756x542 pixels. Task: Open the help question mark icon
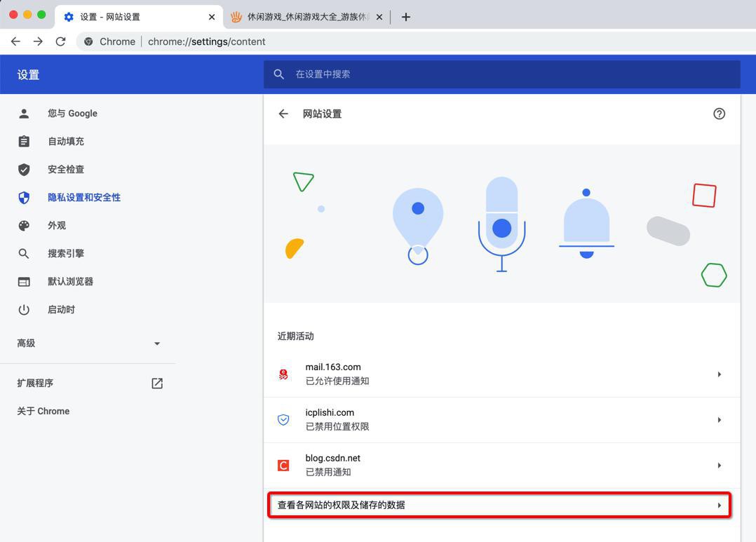[x=719, y=114]
